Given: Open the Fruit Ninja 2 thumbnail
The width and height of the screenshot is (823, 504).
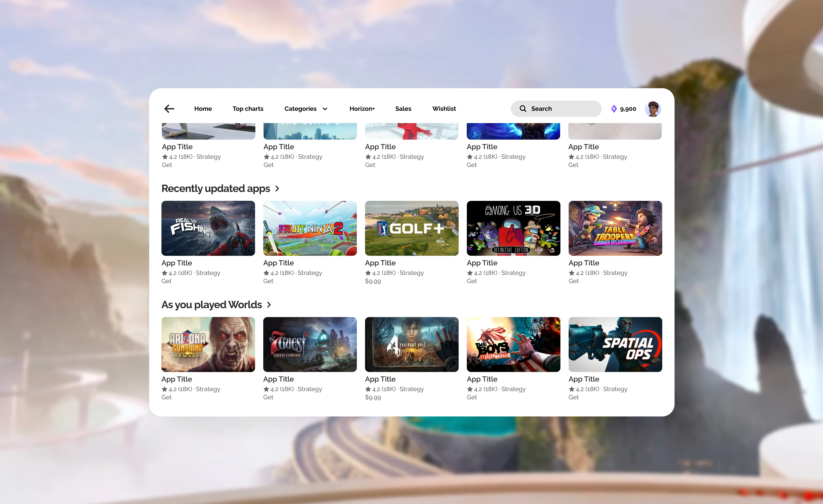Looking at the screenshot, I should (310, 228).
